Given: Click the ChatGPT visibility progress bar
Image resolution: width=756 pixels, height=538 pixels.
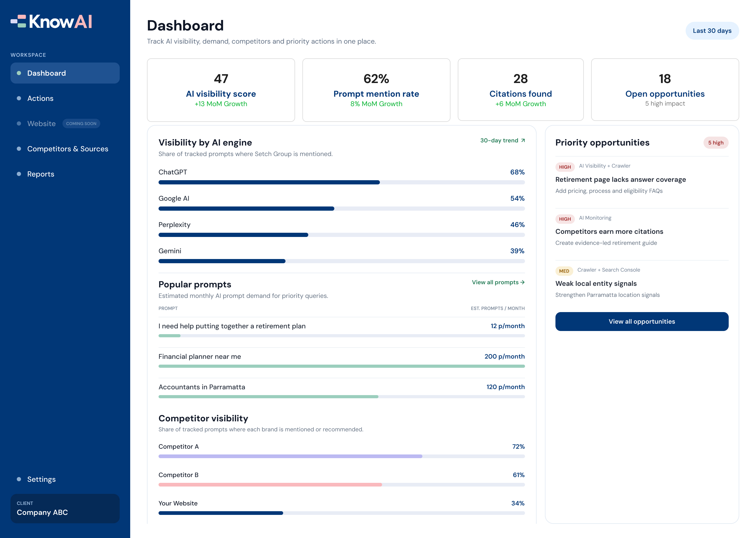Looking at the screenshot, I should 342,182.
